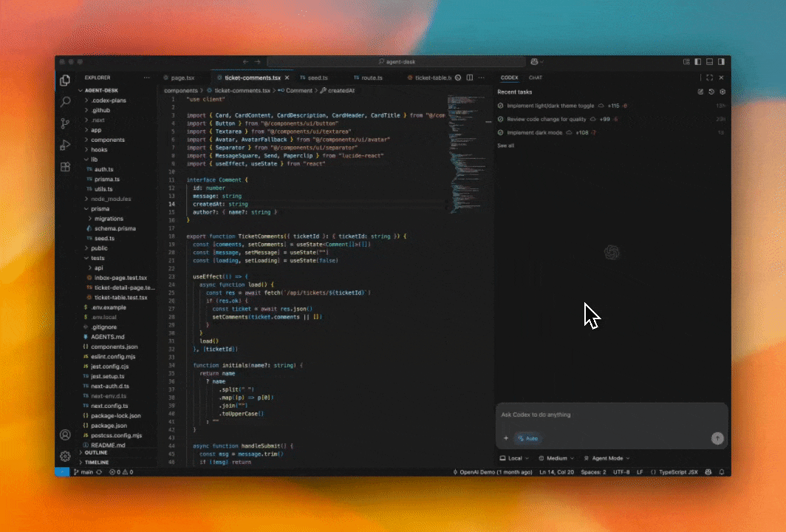The image size is (786, 532).
Task: Open the Medium reasoning effort dropdown
Action: [x=556, y=458]
